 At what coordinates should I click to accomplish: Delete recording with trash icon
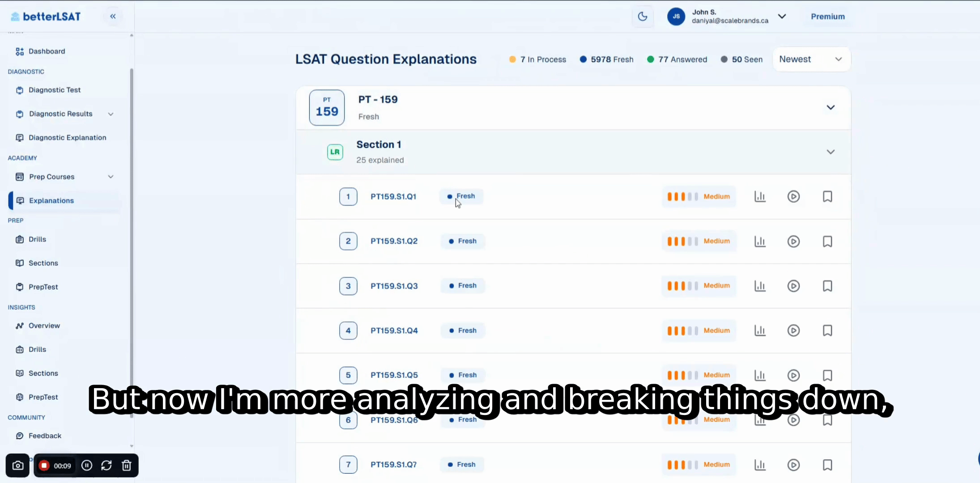pos(127,466)
